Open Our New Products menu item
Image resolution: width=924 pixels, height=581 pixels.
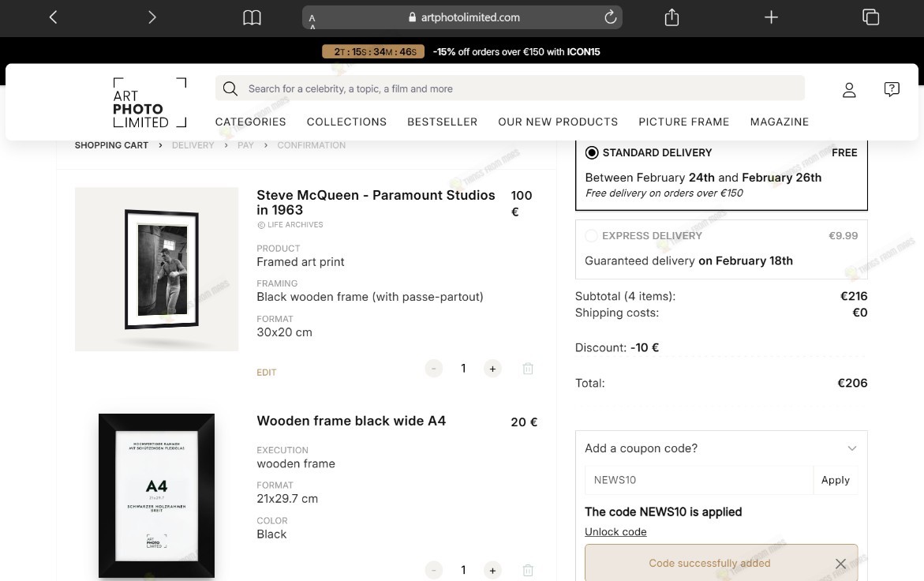pos(558,122)
